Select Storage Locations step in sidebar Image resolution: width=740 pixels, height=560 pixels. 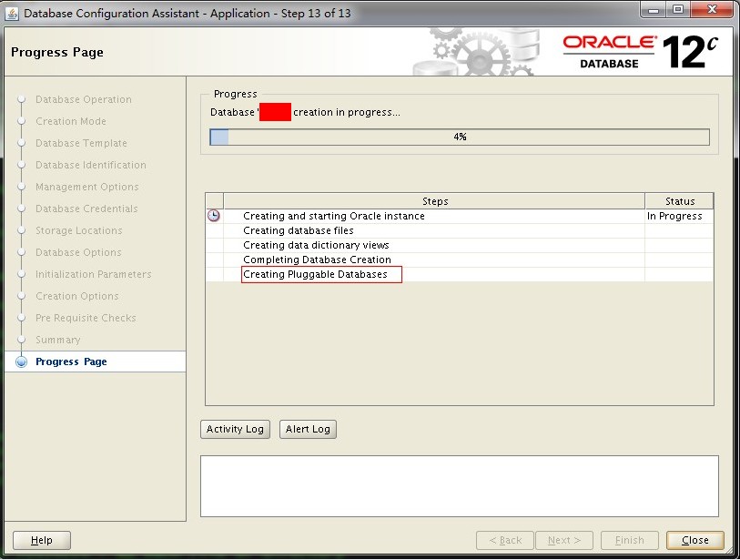79,230
